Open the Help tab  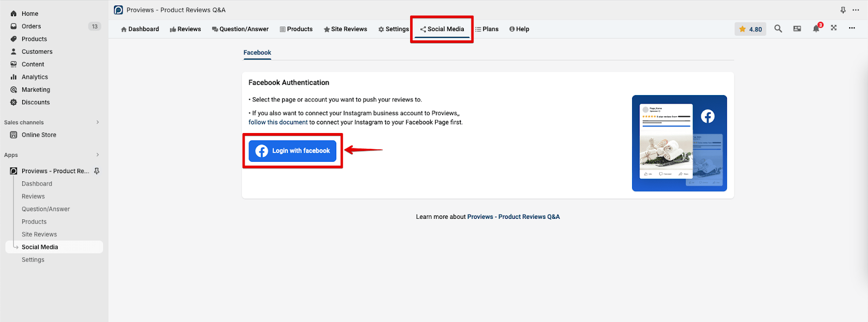[x=519, y=29]
